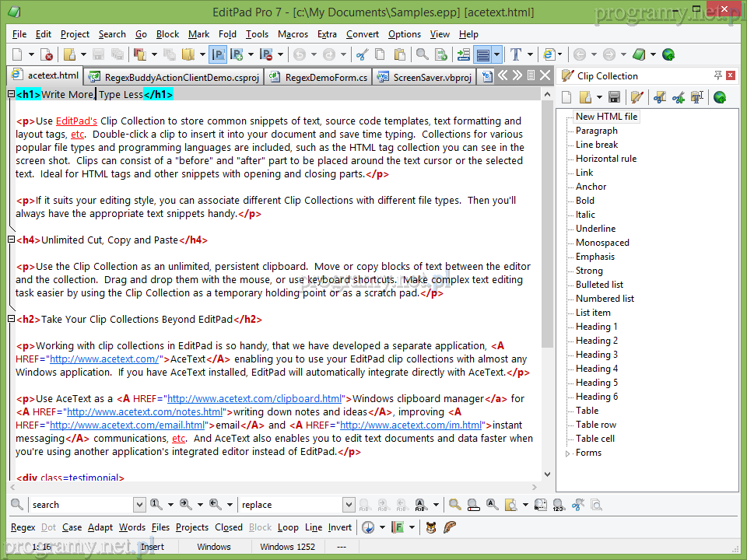Screen dimensions: 747x560
Task: Collapse the h1 fold section in editor
Action: click(x=11, y=94)
